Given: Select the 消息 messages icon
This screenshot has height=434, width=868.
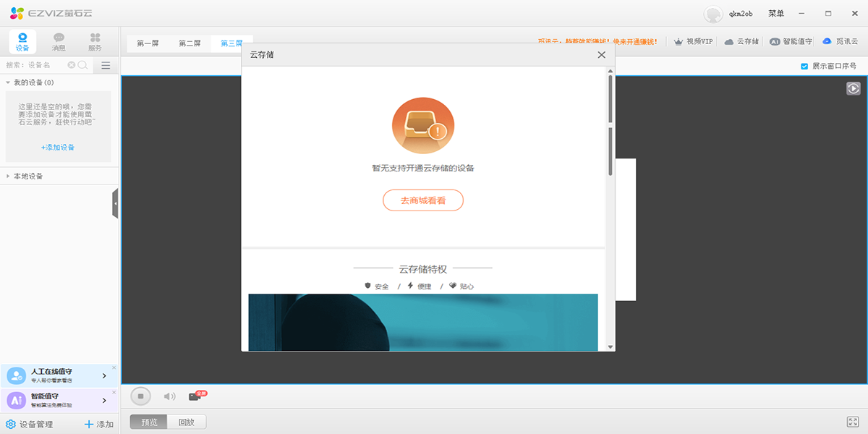Looking at the screenshot, I should [x=58, y=41].
